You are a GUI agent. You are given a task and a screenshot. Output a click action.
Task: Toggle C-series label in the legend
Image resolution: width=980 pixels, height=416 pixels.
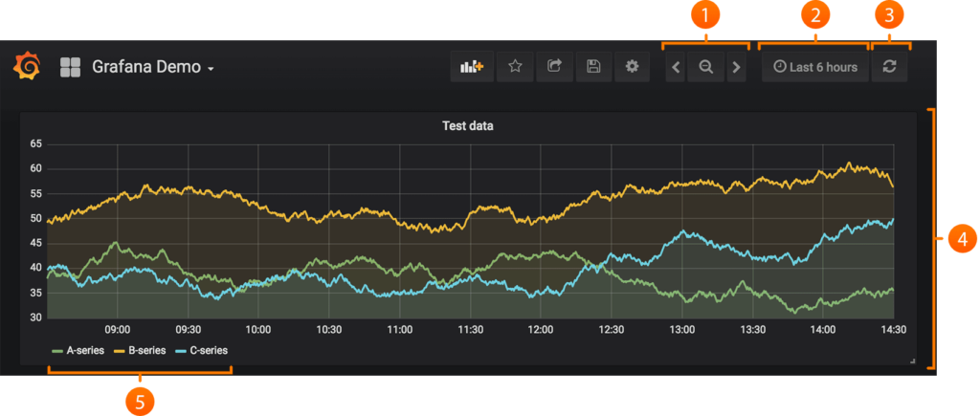[x=209, y=351]
